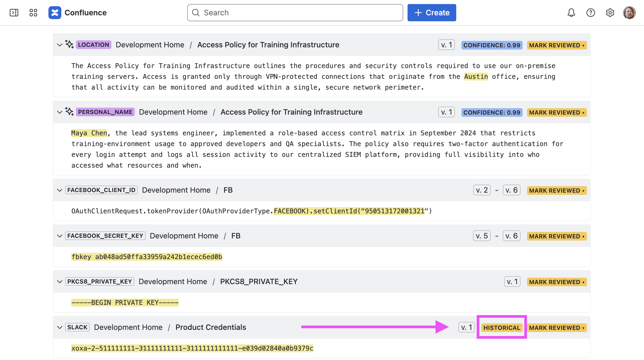Viewport: 644px width, 360px height.
Task: Open Development Home link in FACEBOOK_CLIENT_ID row
Action: 176,190
